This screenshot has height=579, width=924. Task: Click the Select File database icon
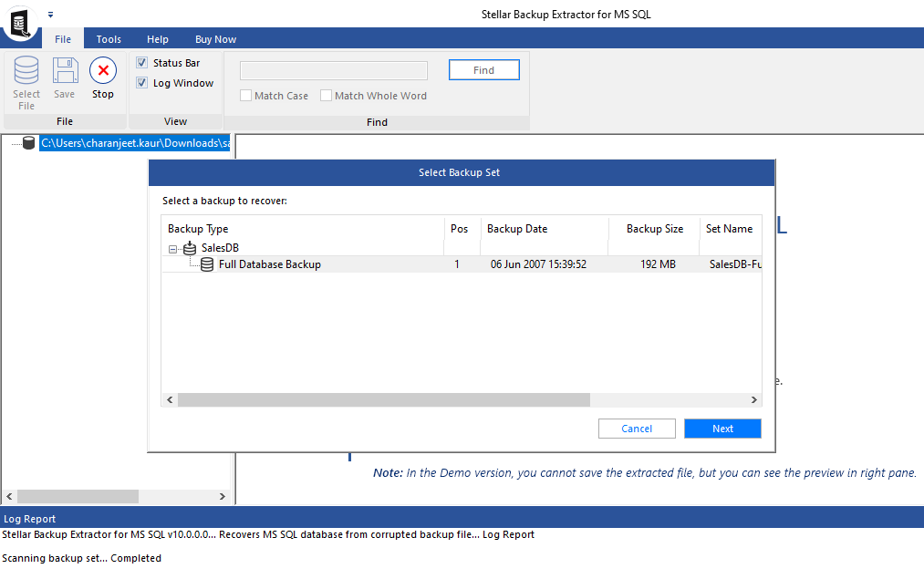tap(26, 70)
